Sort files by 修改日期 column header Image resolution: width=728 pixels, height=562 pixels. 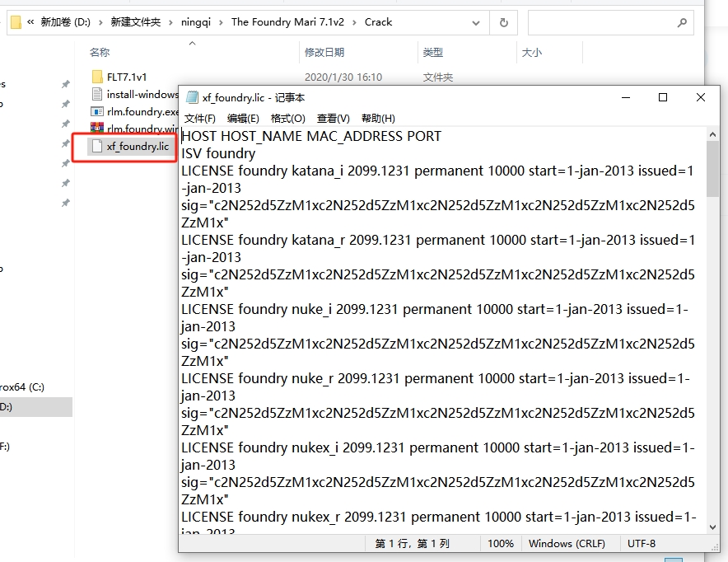tap(324, 53)
